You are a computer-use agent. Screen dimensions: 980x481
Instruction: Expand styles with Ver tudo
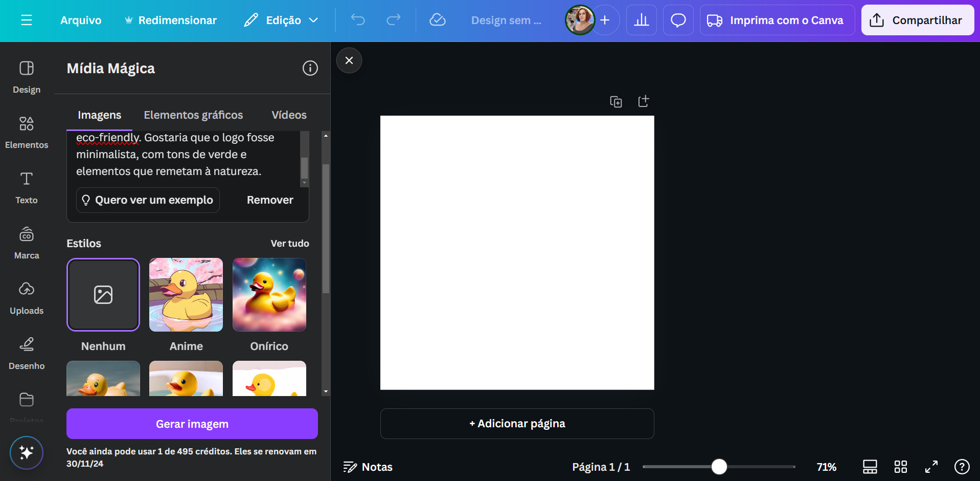(289, 244)
